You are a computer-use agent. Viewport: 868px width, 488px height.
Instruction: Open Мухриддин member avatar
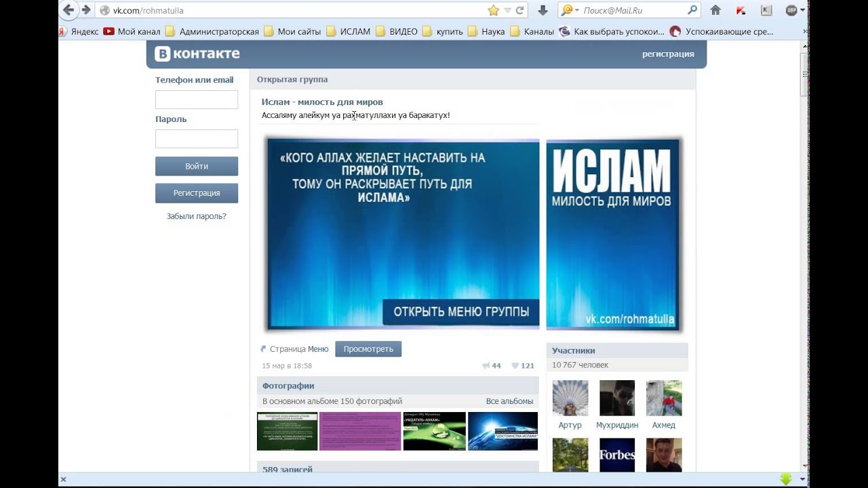coord(617,398)
